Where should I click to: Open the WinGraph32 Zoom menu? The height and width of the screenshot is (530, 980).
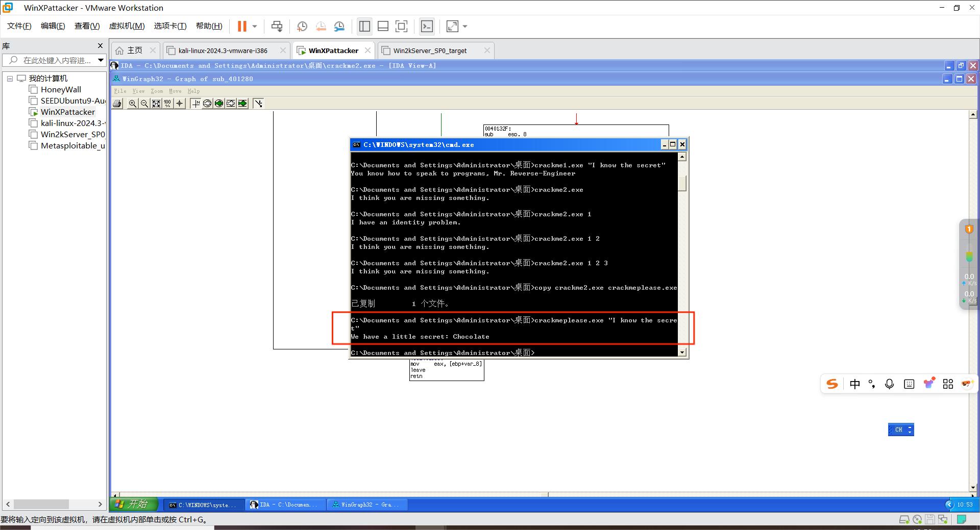[x=157, y=91]
